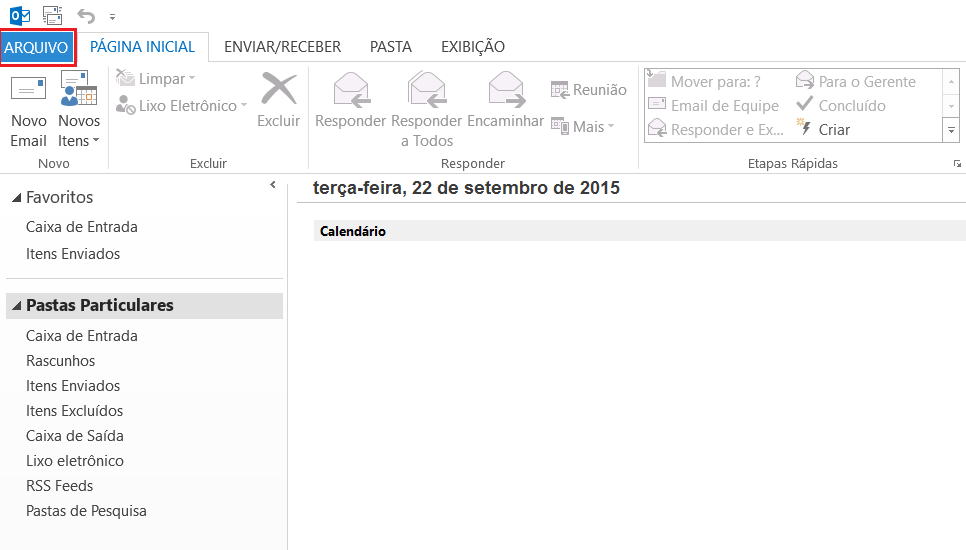Click the Novo Email envelope icon
The width and height of the screenshot is (966, 550).
pyautogui.click(x=28, y=90)
